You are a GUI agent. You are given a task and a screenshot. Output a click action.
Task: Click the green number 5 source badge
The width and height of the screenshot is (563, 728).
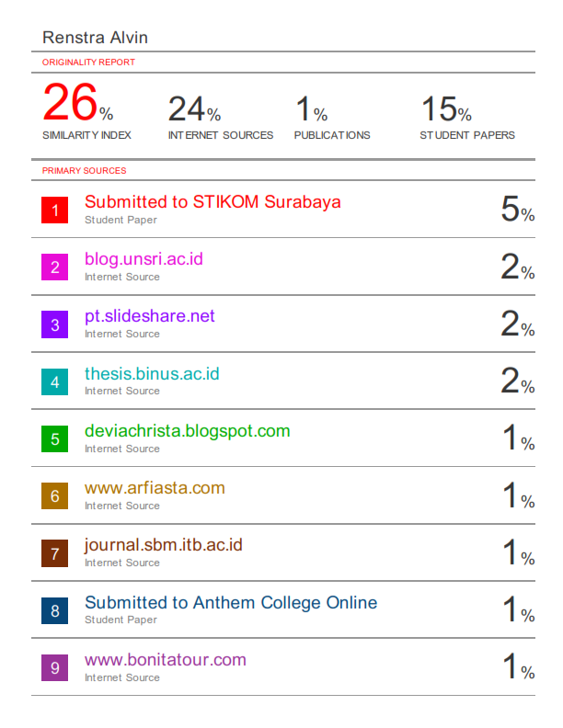pos(55,439)
